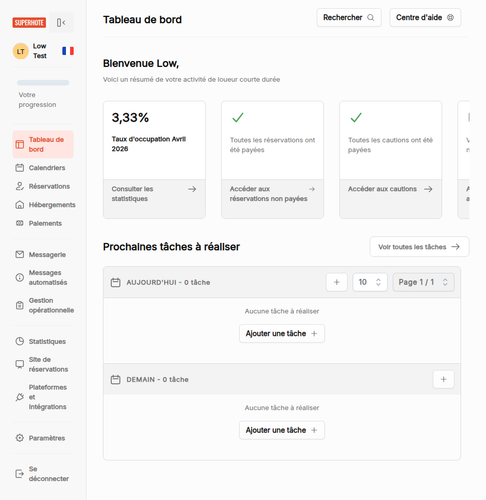The height and width of the screenshot is (500, 486).
Task: Click the help lifebuoy icon
Action: pyautogui.click(x=450, y=18)
